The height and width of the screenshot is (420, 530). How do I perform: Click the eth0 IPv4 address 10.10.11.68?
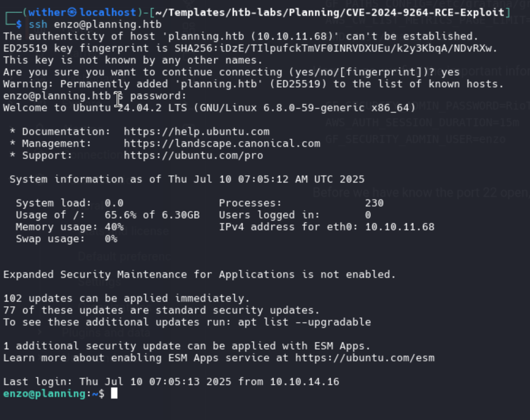399,227
